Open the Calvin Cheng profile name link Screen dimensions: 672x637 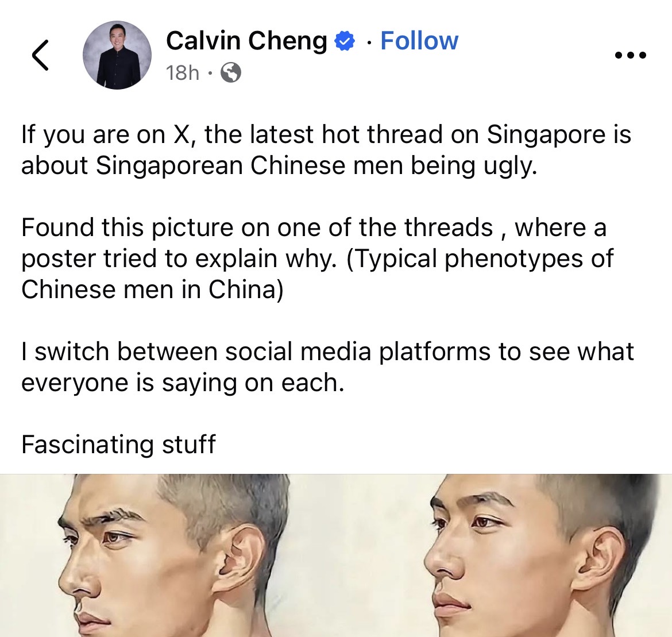246,41
